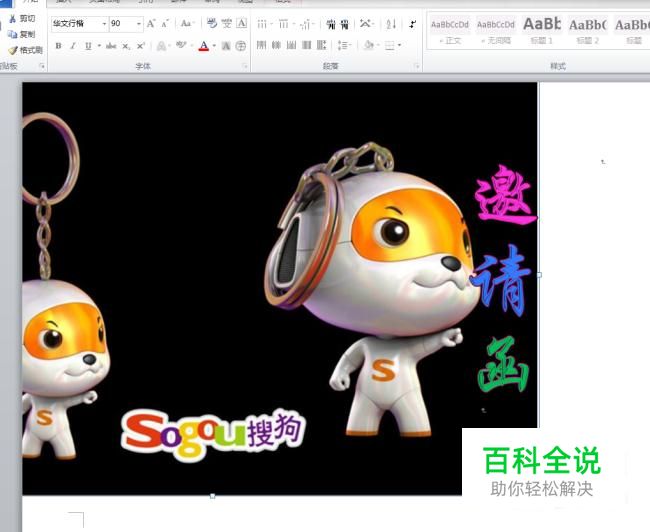
Task: Click the Enclosed Characters icon
Action: [x=241, y=46]
